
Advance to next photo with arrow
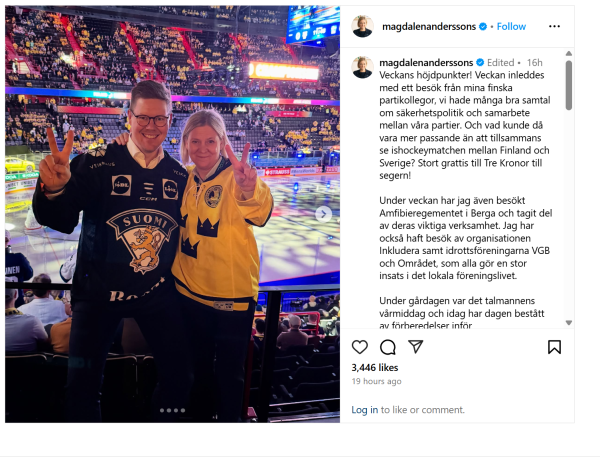tap(323, 214)
